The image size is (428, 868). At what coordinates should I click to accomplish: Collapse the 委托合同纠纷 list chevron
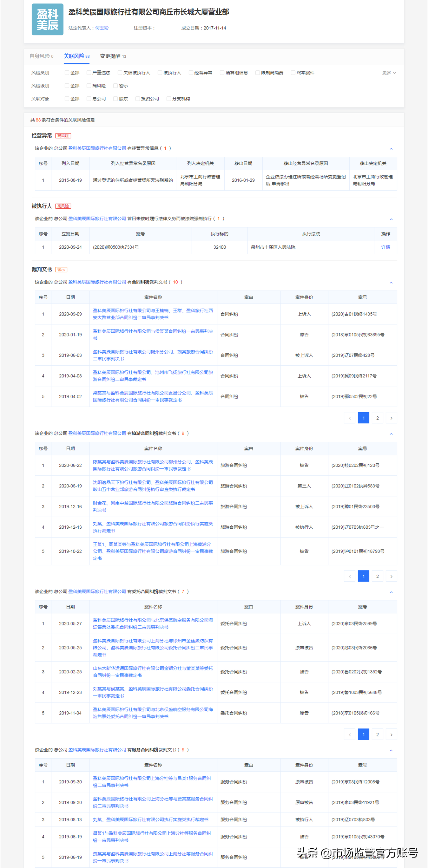coord(391,592)
